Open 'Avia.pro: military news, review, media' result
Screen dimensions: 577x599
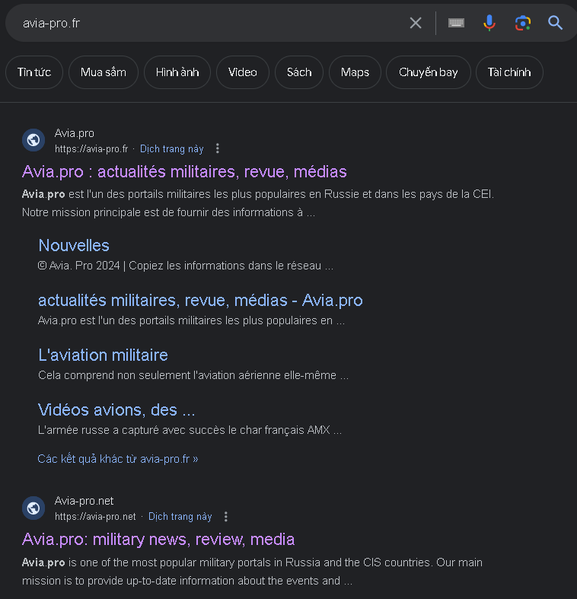click(158, 539)
